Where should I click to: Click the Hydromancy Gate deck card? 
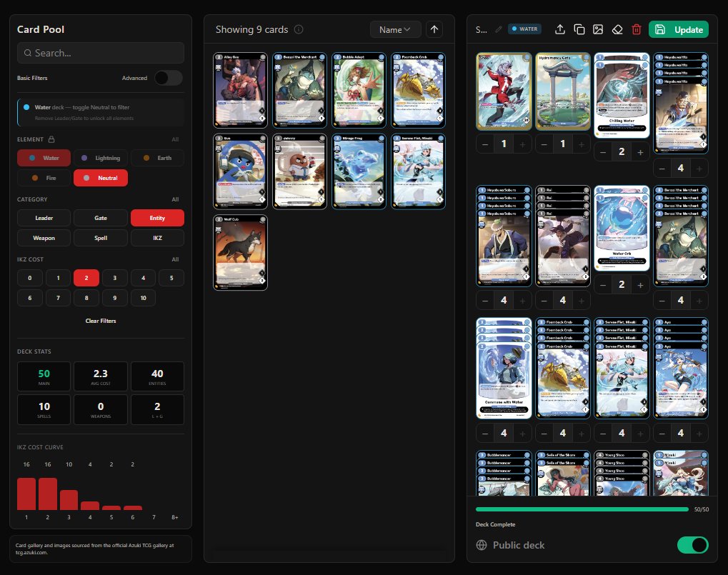[x=563, y=91]
